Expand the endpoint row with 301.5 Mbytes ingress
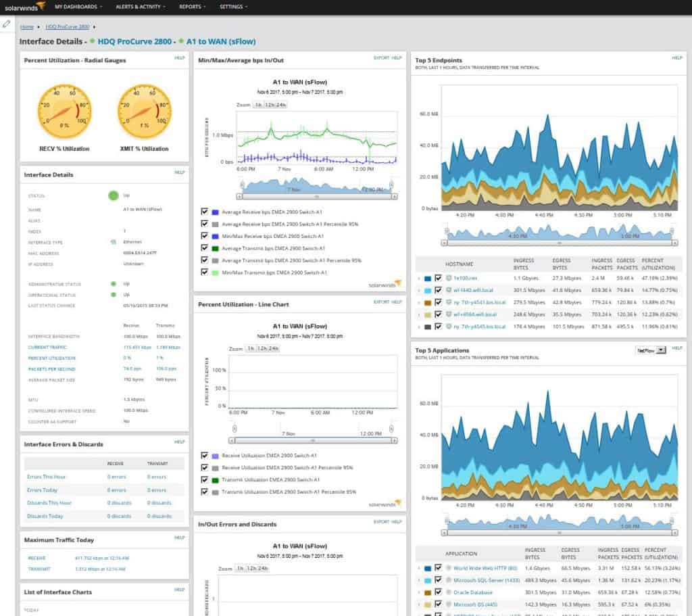Viewport: 692px width, 616px height. click(x=419, y=291)
